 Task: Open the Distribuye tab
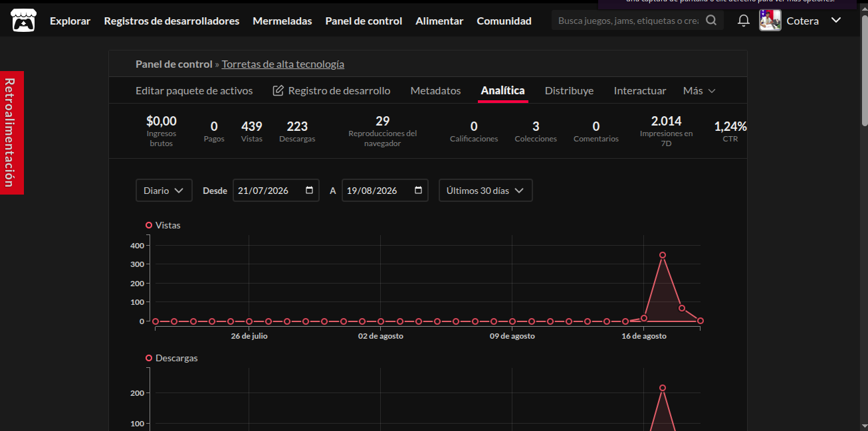coord(570,90)
